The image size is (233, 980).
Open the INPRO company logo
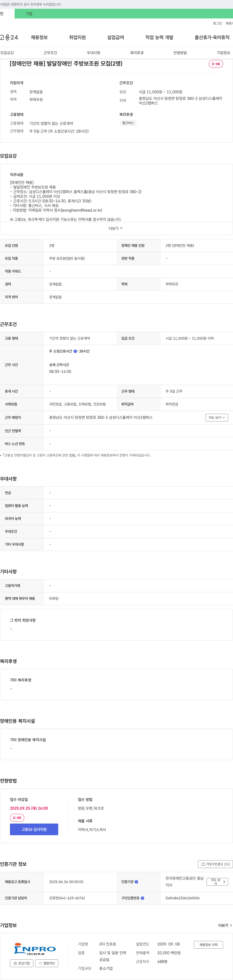point(35,949)
